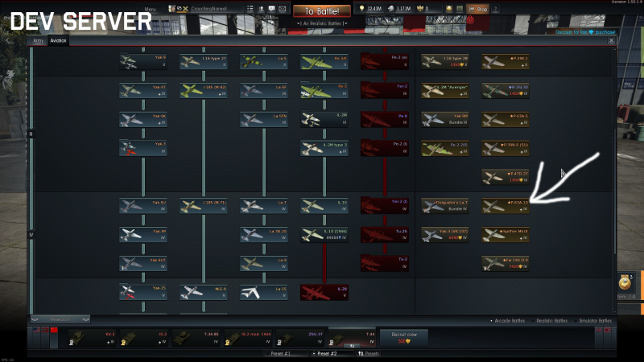This screenshot has height=362, width=644.
Task: Choose Realistic Battles radio option
Action: pyautogui.click(x=549, y=320)
